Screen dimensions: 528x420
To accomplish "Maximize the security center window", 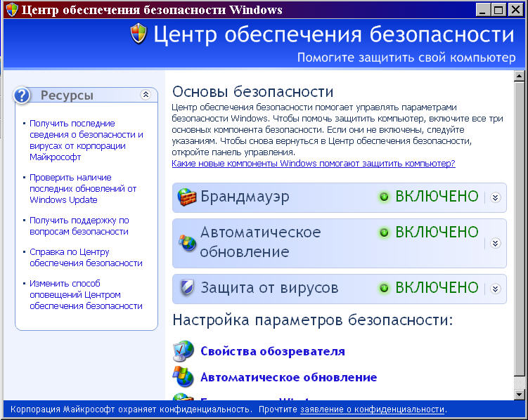I will (498, 10).
